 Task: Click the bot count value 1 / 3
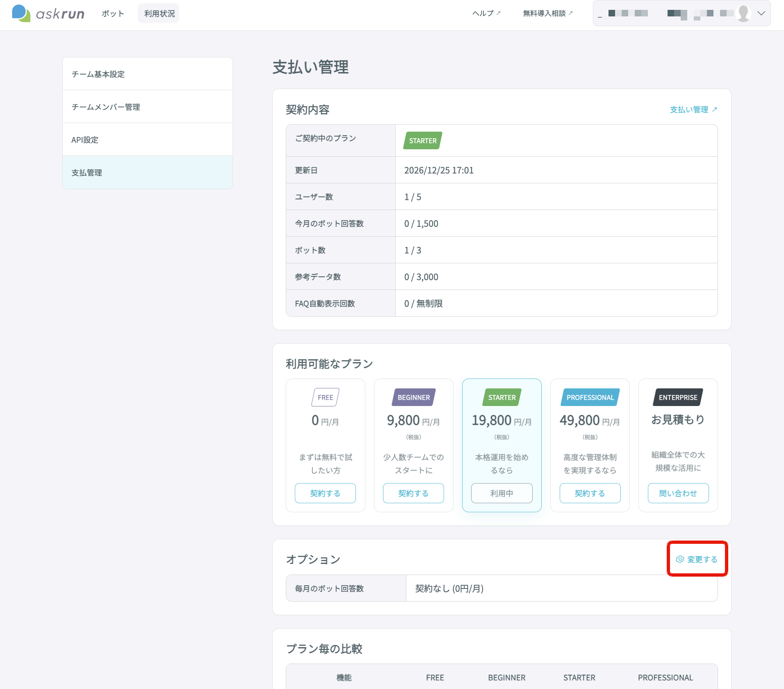413,250
